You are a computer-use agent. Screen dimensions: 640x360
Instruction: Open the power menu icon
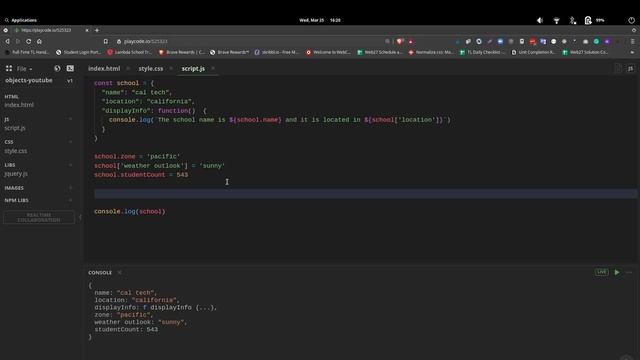click(631, 20)
